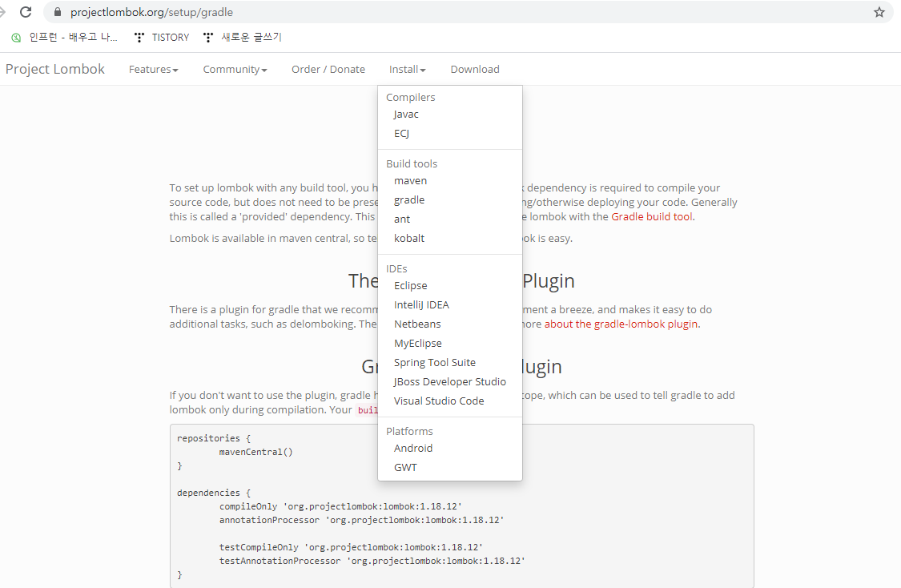Image resolution: width=901 pixels, height=588 pixels.
Task: Expand the Community dropdown
Action: click(235, 70)
